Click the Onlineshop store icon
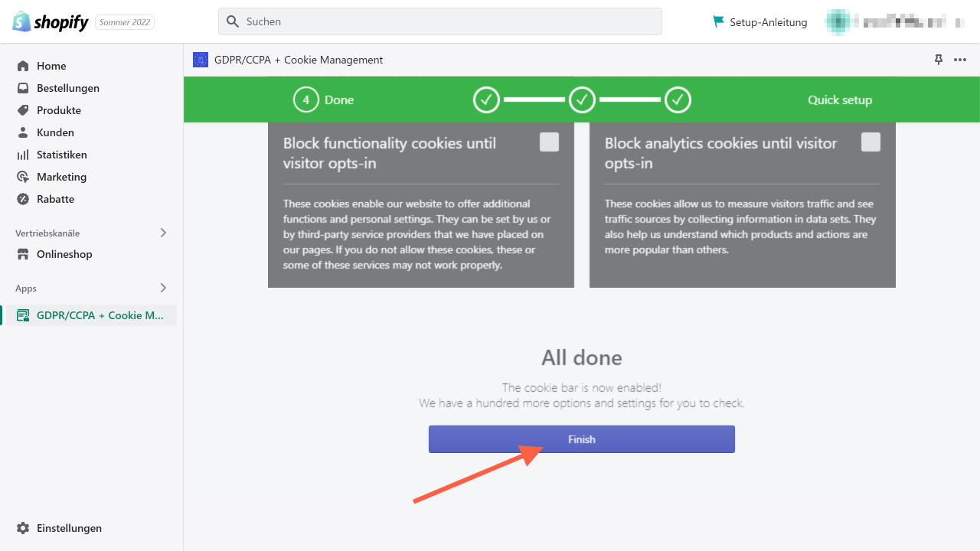This screenshot has width=980, height=551. (23, 254)
